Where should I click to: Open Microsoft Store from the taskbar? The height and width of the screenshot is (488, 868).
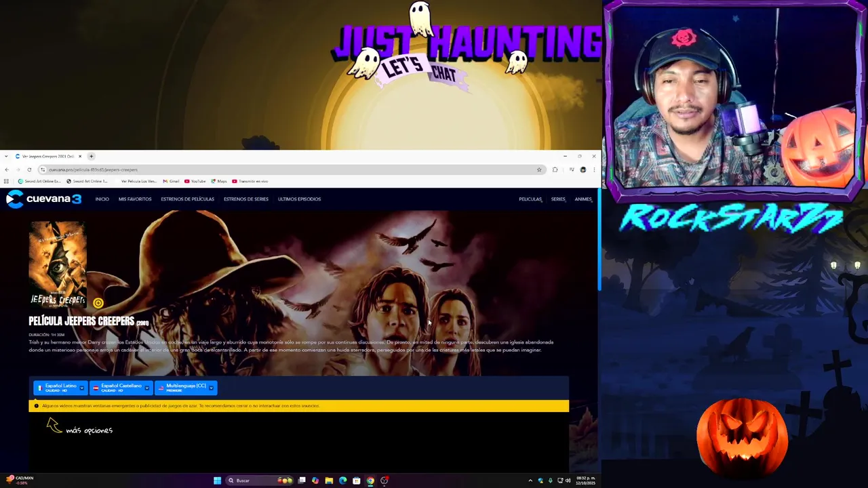(x=356, y=481)
